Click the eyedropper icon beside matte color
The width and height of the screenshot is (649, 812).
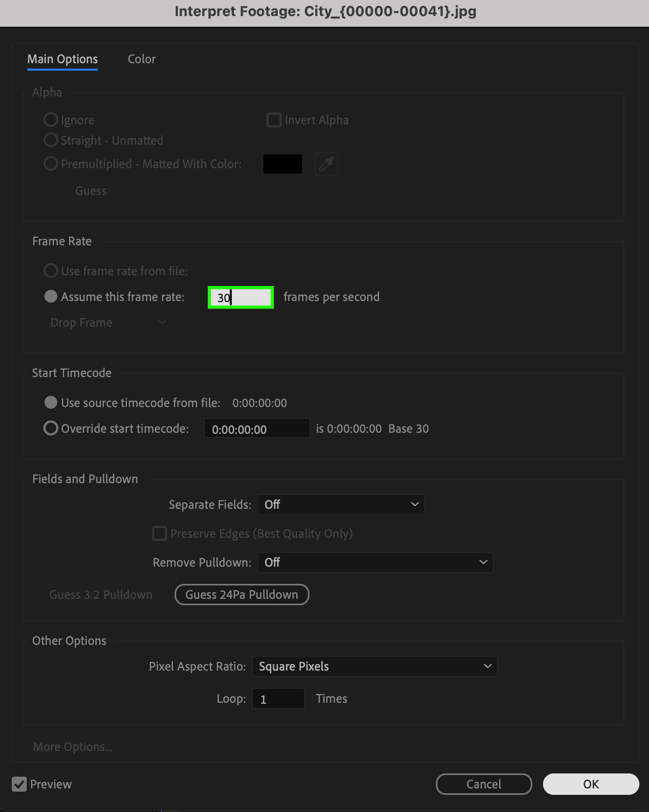click(x=327, y=164)
